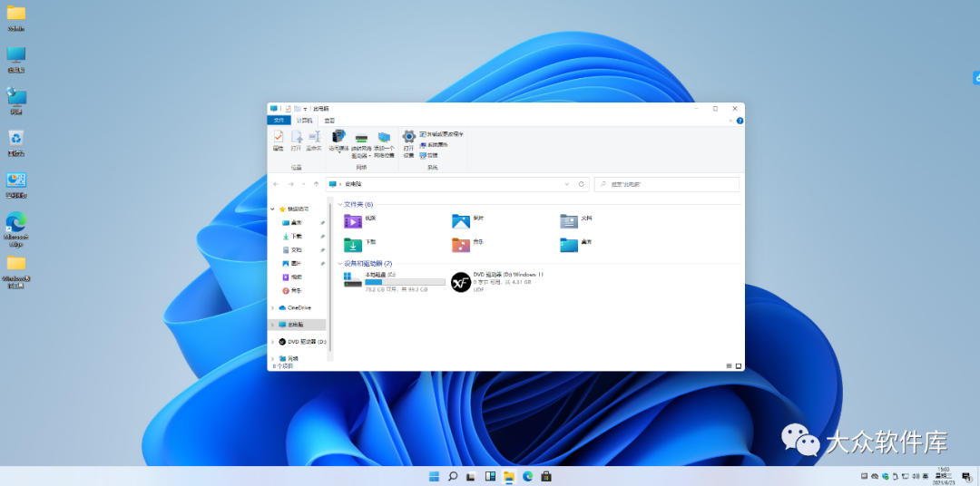This screenshot has width=980, height=486.
Task: Click the Properties (属性) ribbon icon
Action: (279, 141)
